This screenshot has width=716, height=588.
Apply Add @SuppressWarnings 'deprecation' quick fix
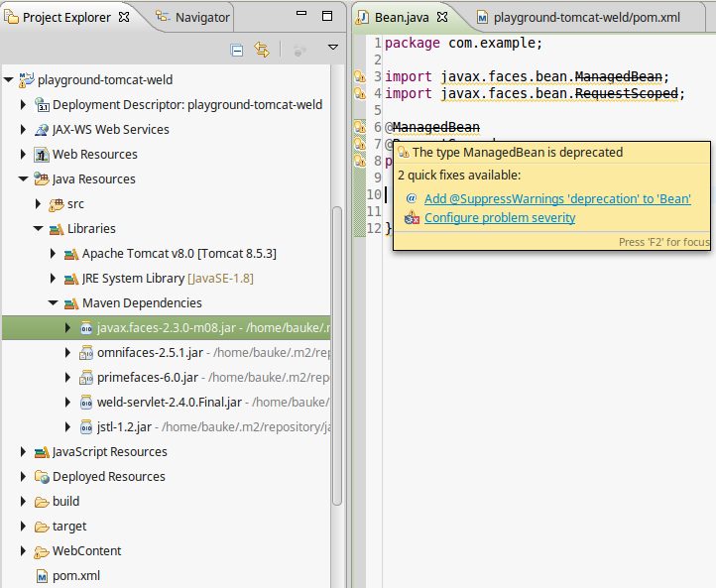tap(557, 199)
